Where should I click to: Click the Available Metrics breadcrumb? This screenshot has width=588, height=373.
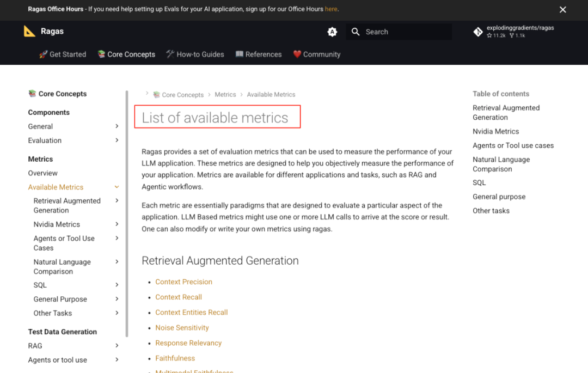[x=271, y=94]
